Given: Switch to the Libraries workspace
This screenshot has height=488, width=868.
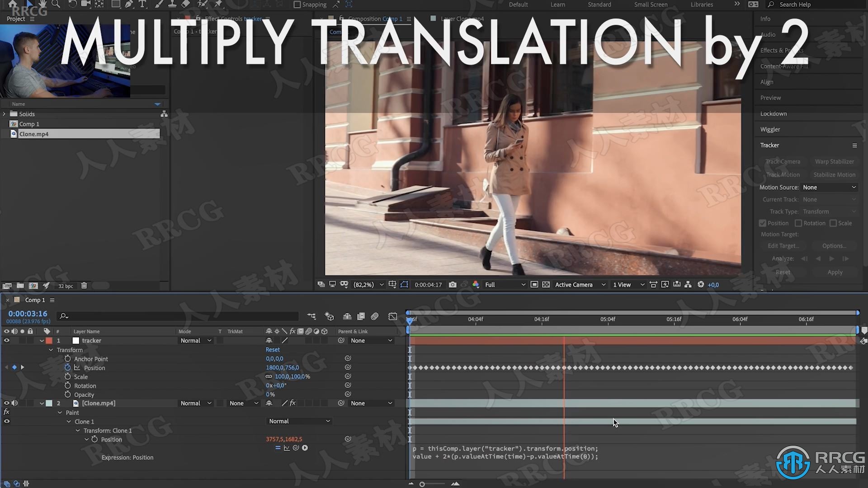Looking at the screenshot, I should [702, 5].
